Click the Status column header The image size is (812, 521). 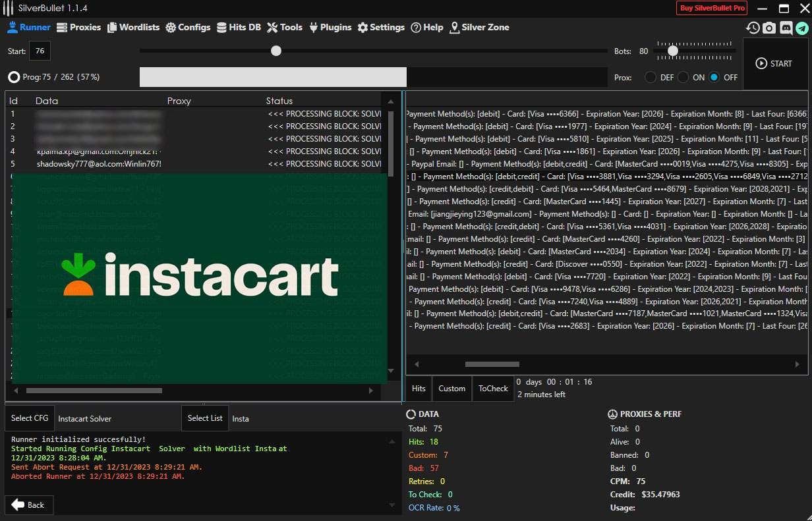coord(279,101)
